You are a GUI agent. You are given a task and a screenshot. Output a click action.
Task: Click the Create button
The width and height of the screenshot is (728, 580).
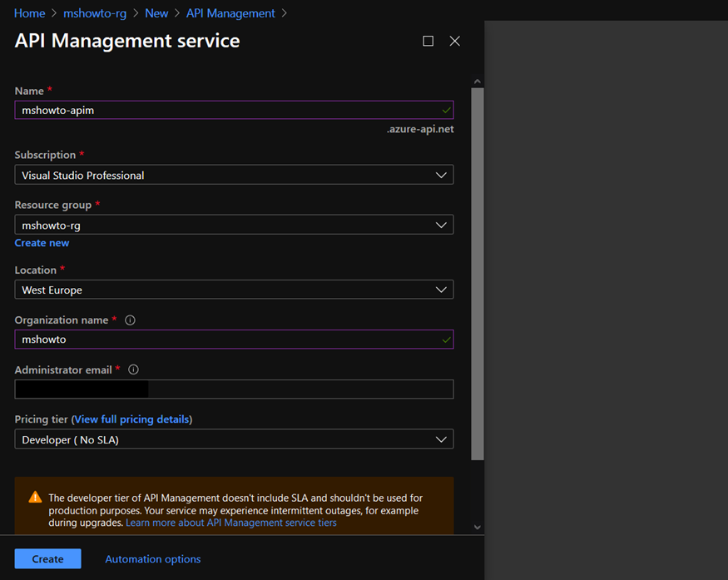(x=47, y=558)
